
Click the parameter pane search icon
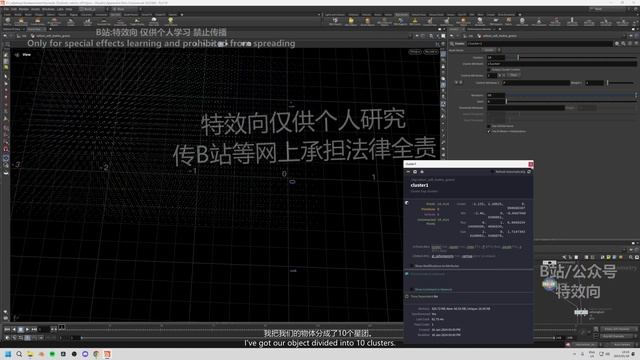point(623,44)
